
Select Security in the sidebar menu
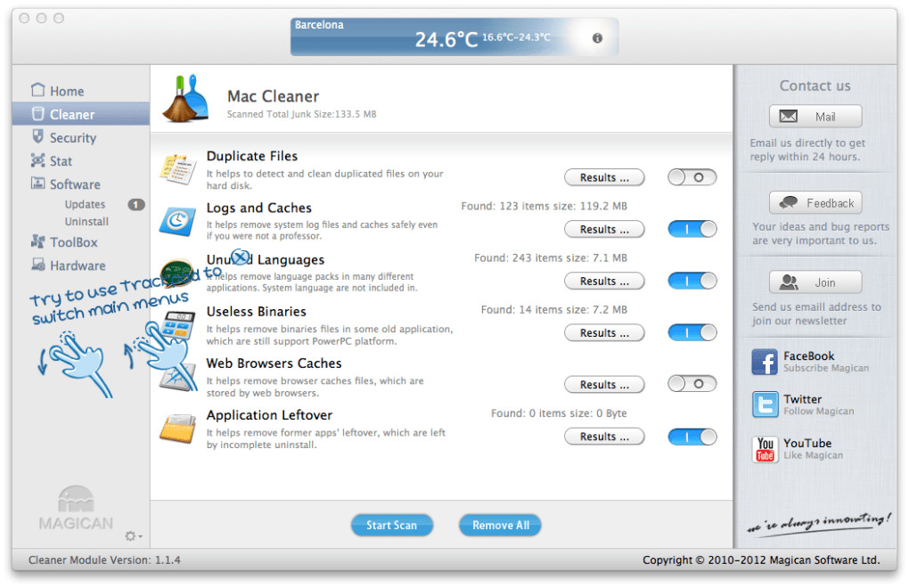pos(80,137)
